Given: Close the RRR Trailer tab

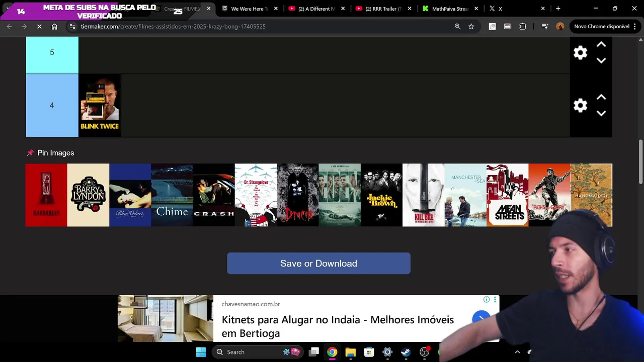Looking at the screenshot, I should tap(410, 9).
